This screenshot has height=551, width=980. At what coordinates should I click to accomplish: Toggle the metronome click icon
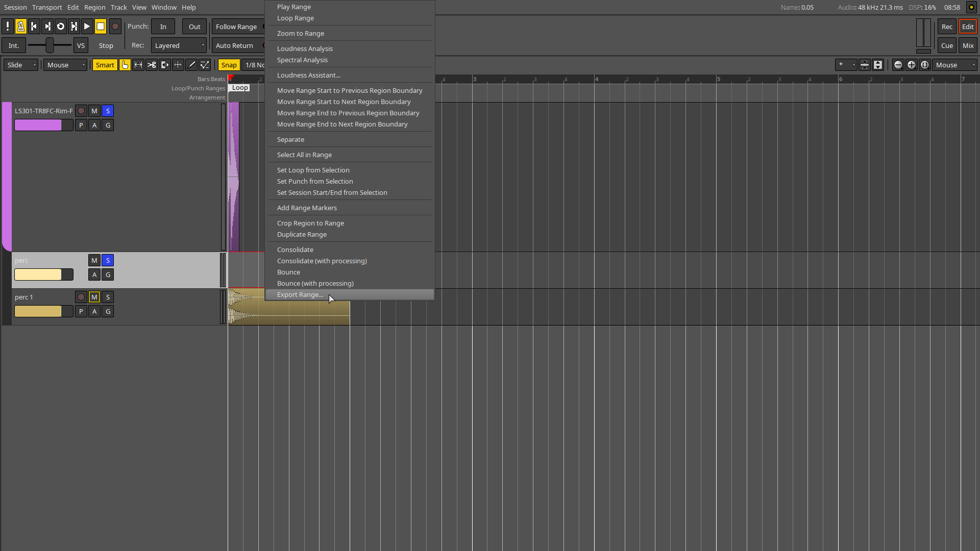tap(21, 27)
